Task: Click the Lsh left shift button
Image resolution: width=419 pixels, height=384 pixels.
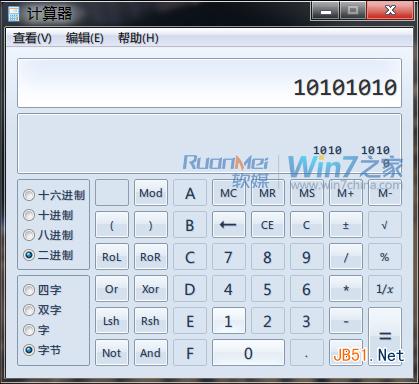Action: [x=112, y=321]
